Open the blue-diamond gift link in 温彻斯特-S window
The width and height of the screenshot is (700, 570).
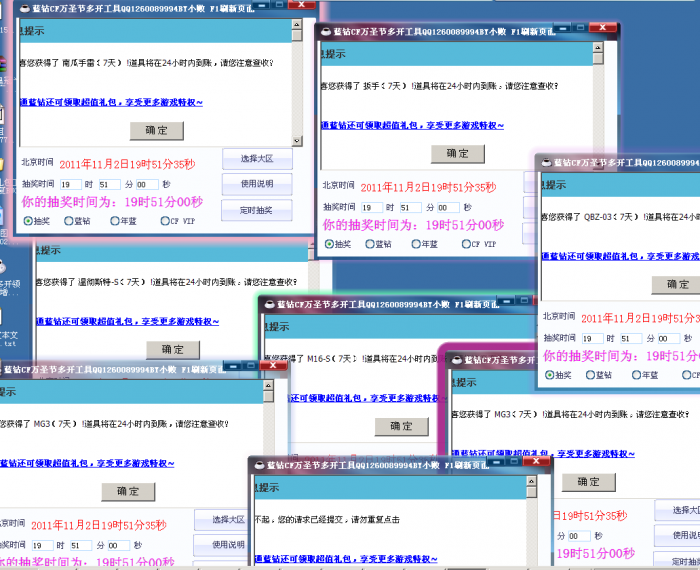point(128,321)
